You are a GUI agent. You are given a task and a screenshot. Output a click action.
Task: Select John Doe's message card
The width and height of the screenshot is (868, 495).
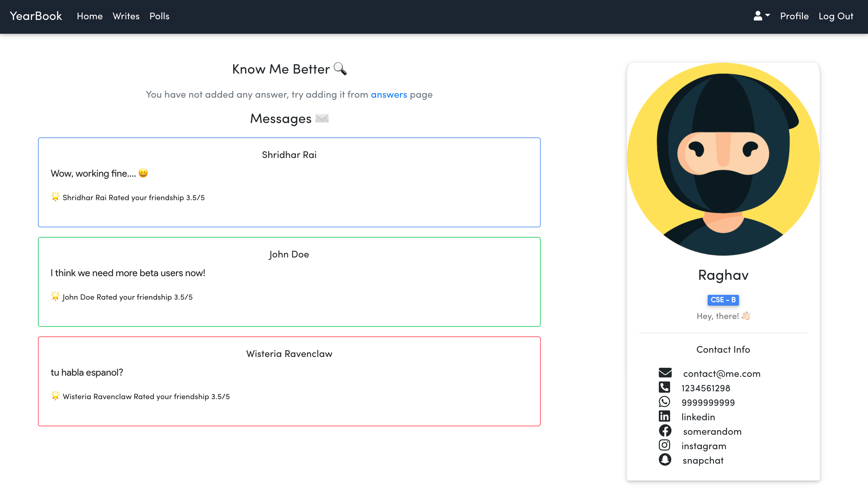point(289,282)
